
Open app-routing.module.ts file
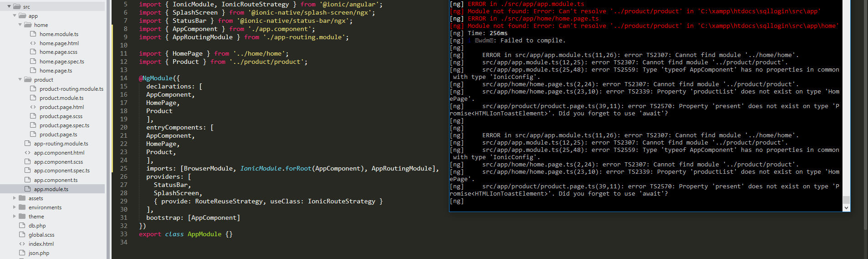61,144
